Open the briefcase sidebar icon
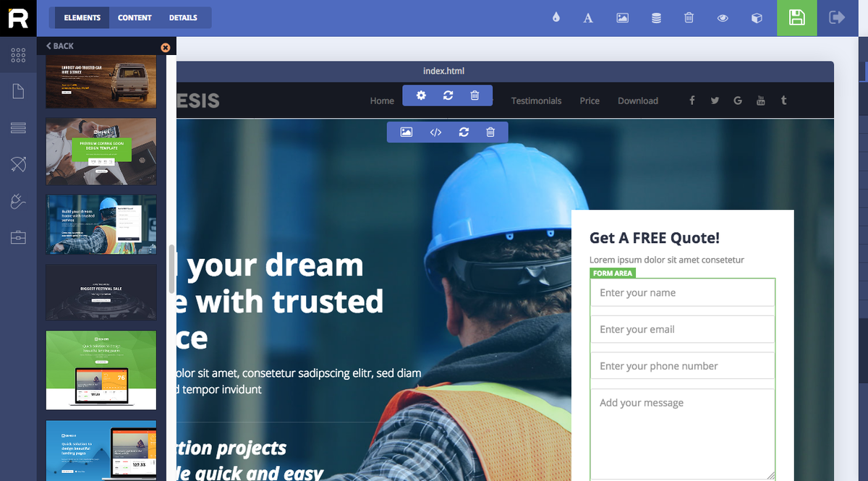This screenshot has width=868, height=481. point(18,237)
